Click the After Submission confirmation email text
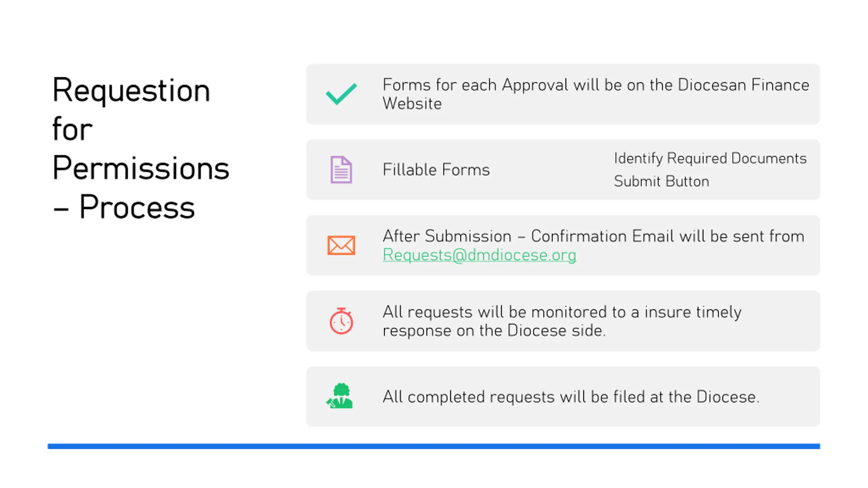The height and width of the screenshot is (488, 868). (593, 245)
